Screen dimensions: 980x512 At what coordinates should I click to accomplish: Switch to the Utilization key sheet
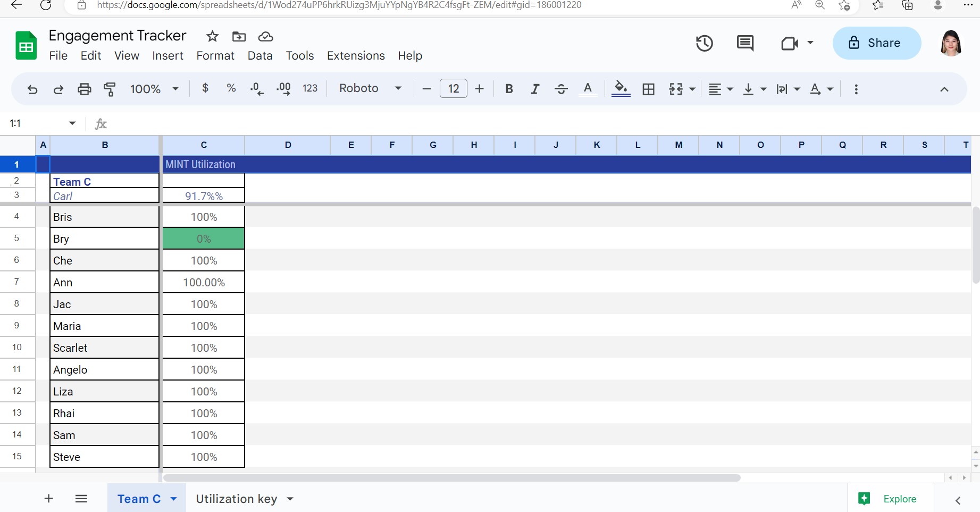point(237,499)
